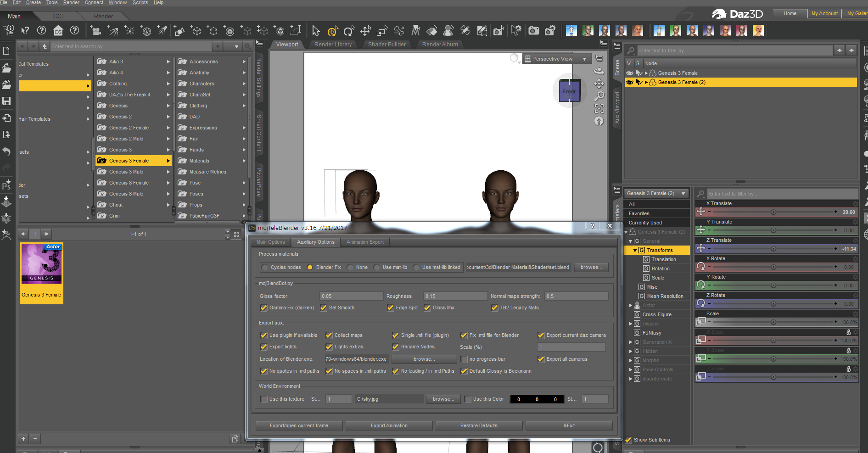Activate the Rotate tool

point(349,31)
